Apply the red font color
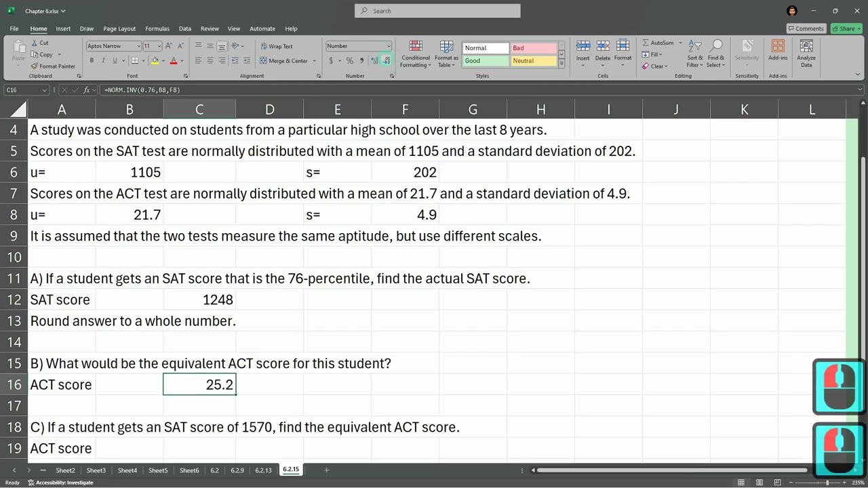 click(x=174, y=61)
